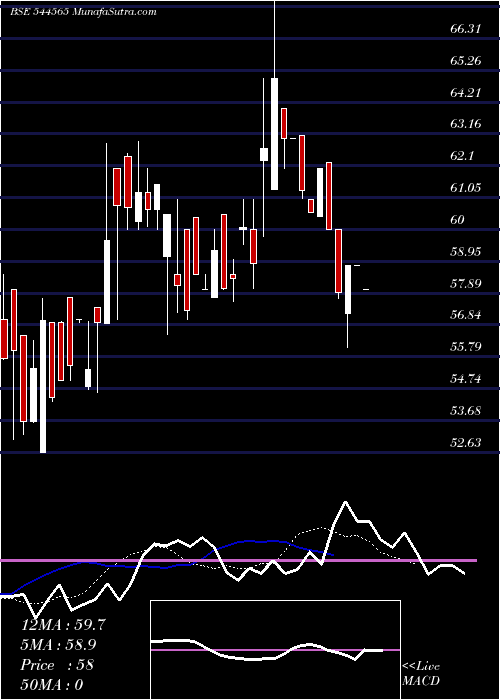Click the 64.21 price axis label

(x=466, y=93)
